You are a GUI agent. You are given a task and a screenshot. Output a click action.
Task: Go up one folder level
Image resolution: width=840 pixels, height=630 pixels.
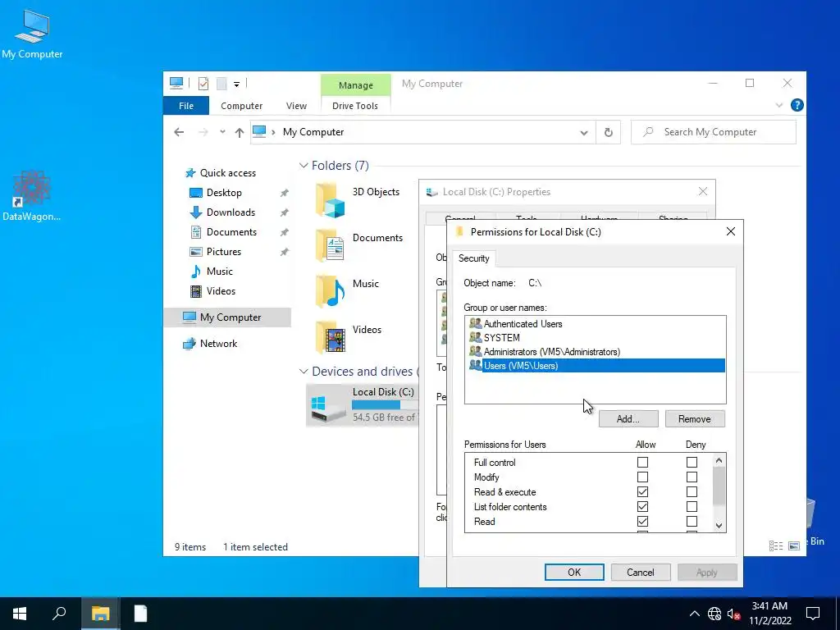coord(239,132)
